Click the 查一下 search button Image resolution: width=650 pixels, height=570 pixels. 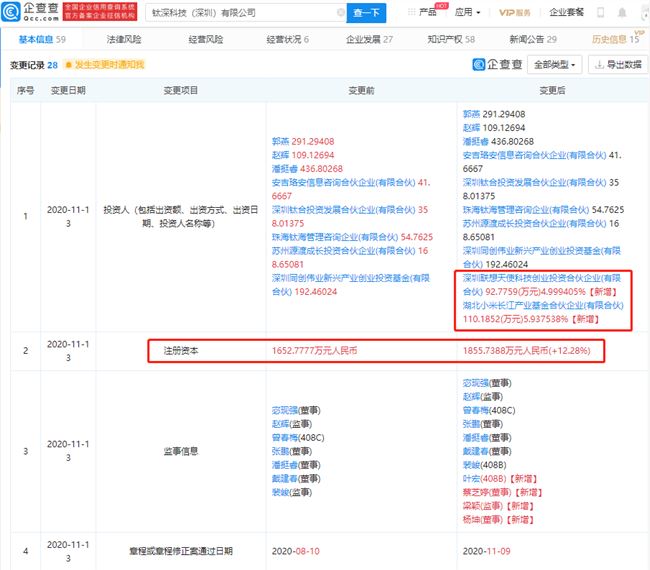coord(366,13)
